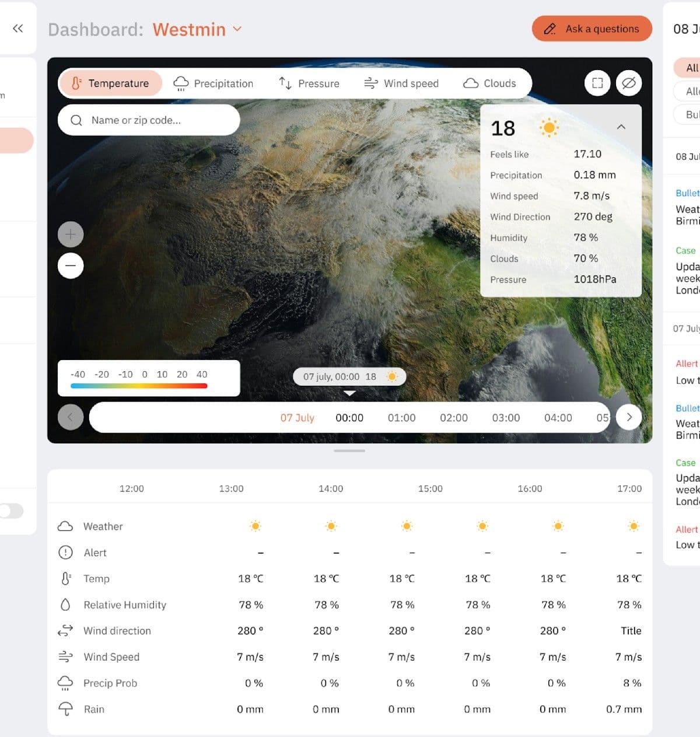Click the temperature color scale bar
This screenshot has width=700, height=737.
pyautogui.click(x=139, y=386)
